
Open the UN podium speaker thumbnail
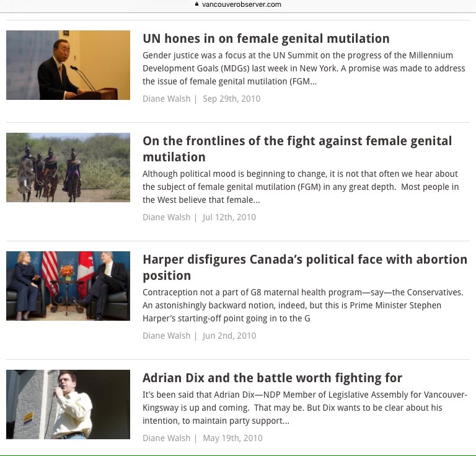tap(68, 65)
